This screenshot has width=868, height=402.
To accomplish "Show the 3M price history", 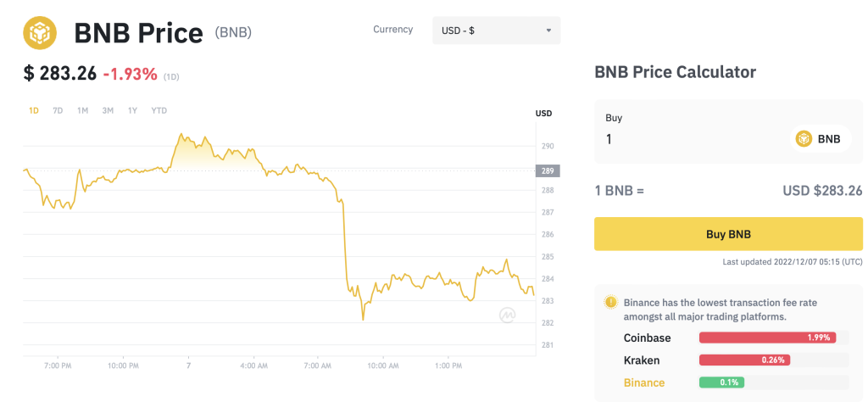I will tap(108, 111).
